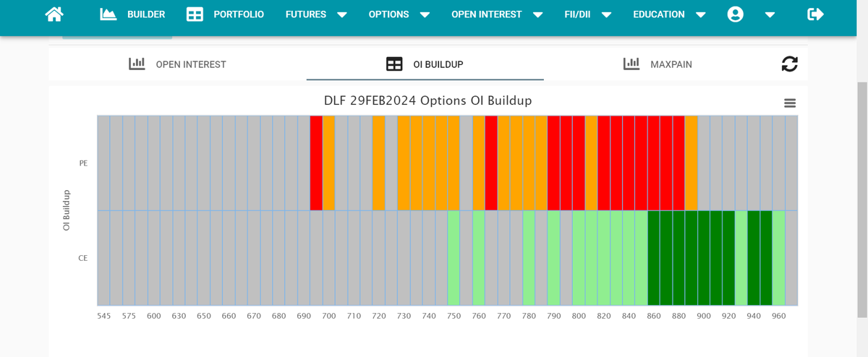Click the Builder chart icon
The height and width of the screenshot is (357, 868).
(109, 14)
